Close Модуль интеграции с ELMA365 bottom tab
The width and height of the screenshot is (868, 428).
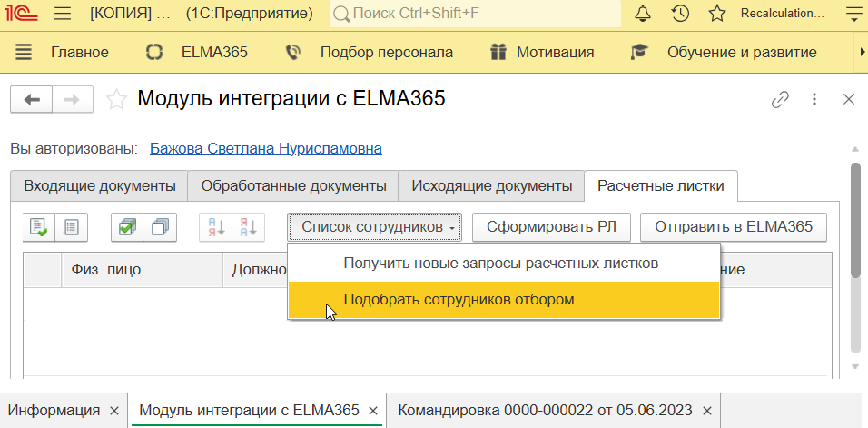point(373,411)
